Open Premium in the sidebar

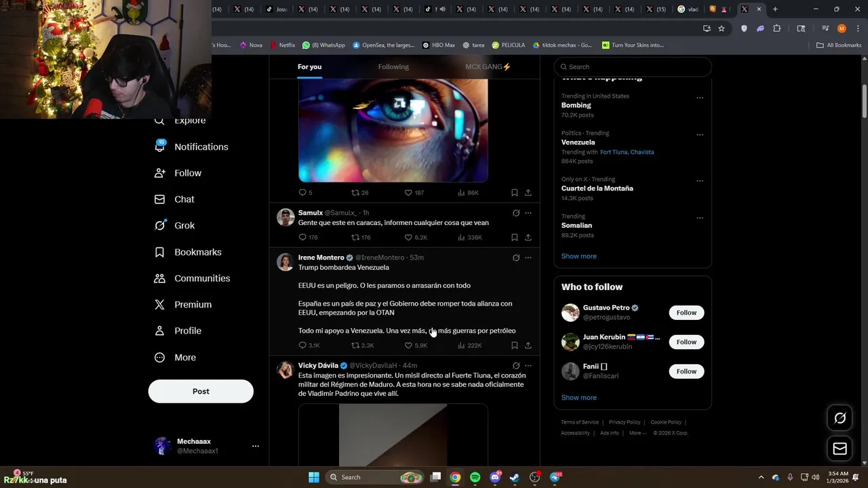(x=184, y=305)
